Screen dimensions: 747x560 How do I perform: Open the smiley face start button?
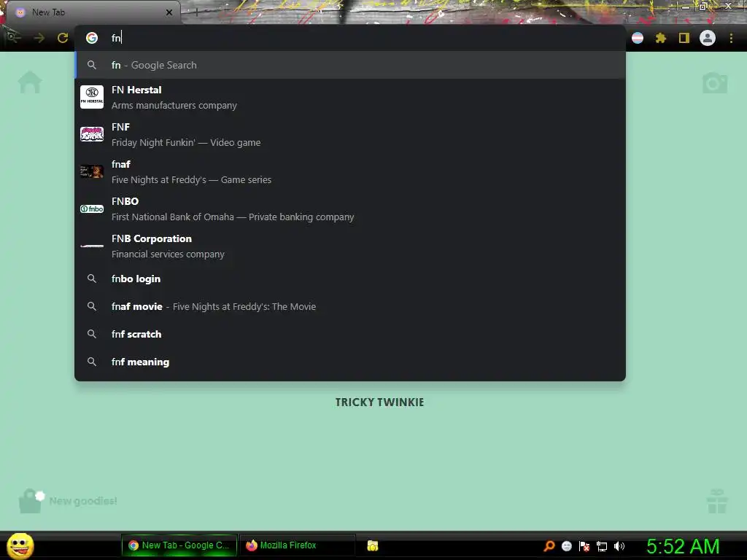coord(20,545)
